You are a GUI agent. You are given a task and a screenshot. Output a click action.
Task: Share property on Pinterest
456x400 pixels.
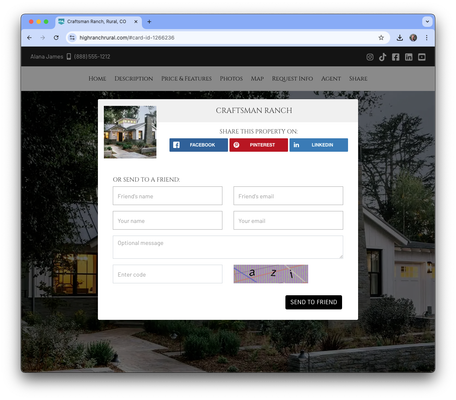pos(258,145)
